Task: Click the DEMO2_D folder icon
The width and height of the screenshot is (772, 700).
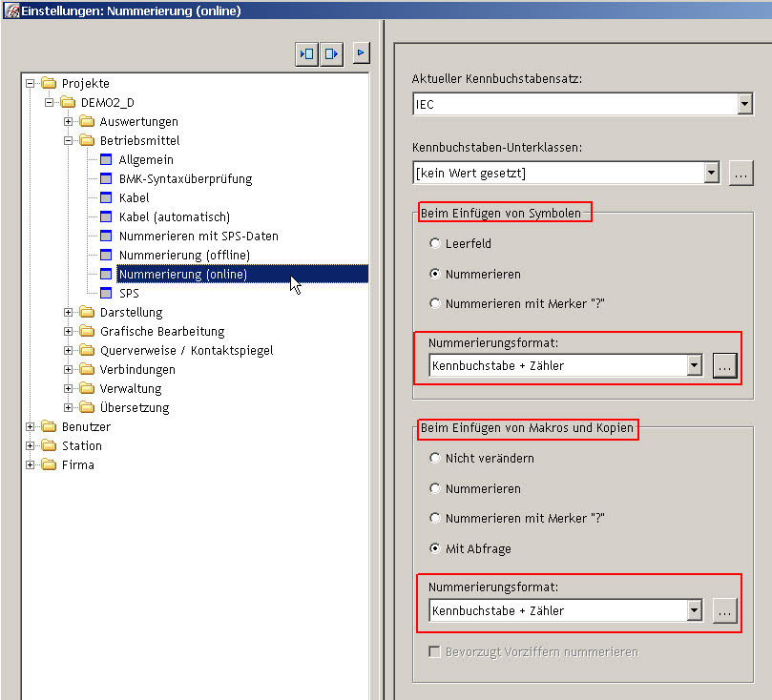Action: [x=68, y=102]
